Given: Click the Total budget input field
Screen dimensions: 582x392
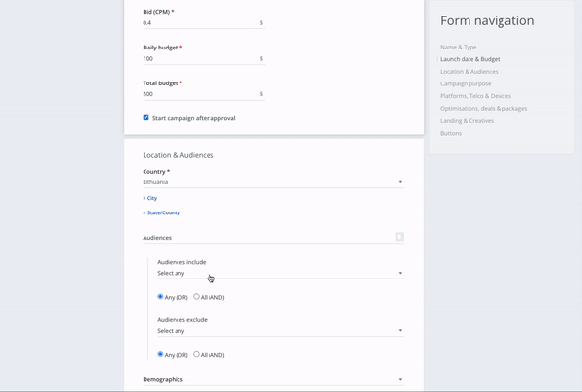Looking at the screenshot, I should [x=204, y=94].
